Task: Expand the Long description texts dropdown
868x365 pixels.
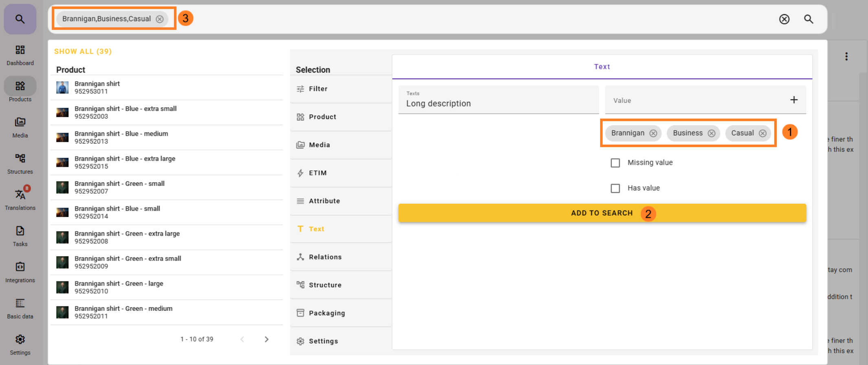Action: point(498,100)
